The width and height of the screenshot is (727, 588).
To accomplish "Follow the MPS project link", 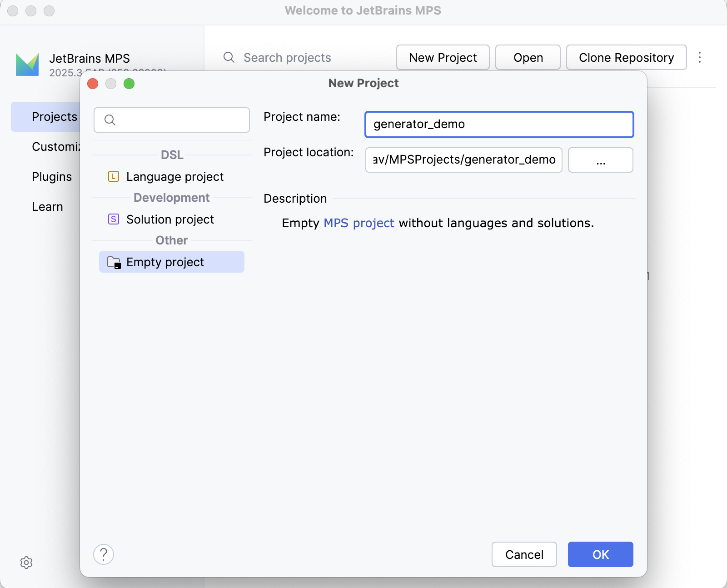I will pos(359,223).
